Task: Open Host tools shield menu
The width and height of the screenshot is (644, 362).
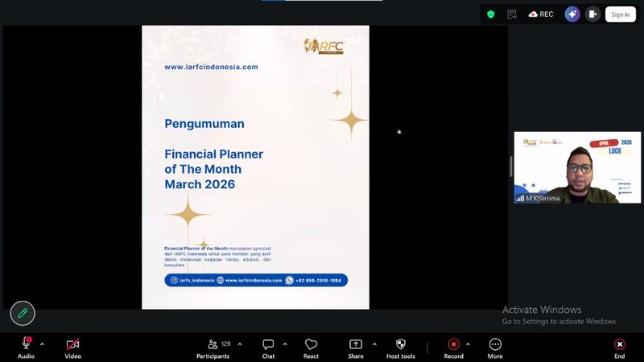Action: (x=400, y=348)
